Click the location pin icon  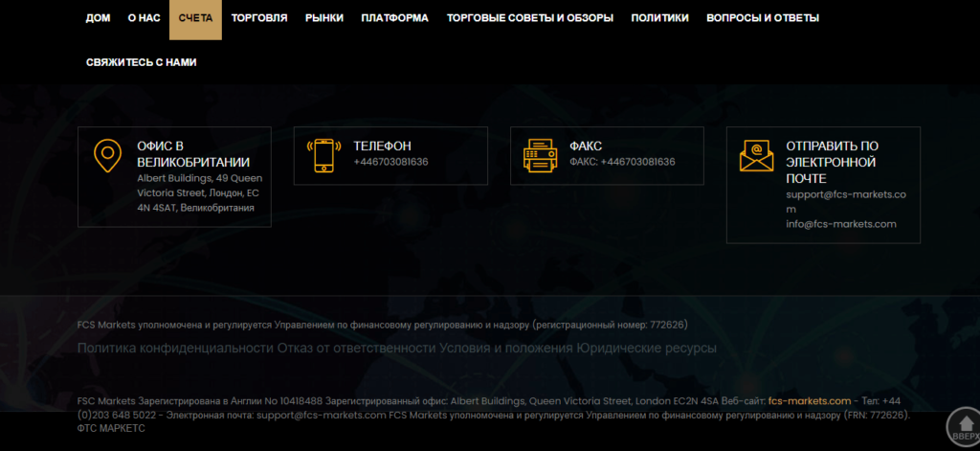coord(107,156)
